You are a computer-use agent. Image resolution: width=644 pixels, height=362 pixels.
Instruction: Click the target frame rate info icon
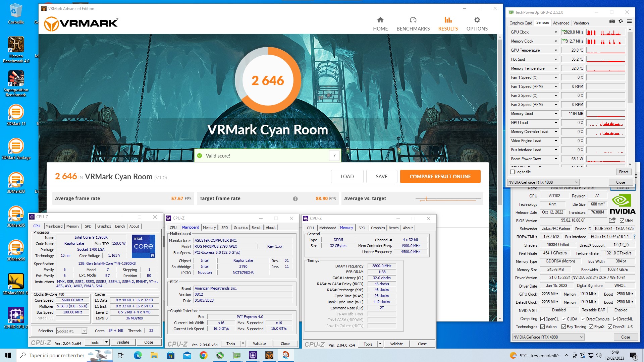295,199
